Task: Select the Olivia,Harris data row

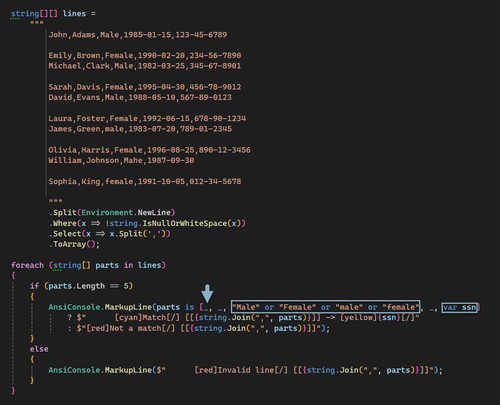Action: click(x=149, y=150)
